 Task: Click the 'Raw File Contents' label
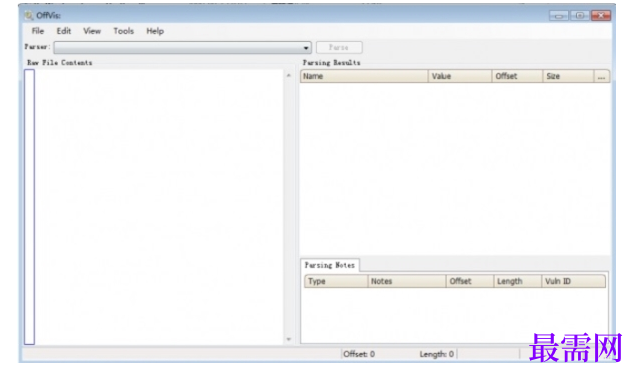coord(60,63)
